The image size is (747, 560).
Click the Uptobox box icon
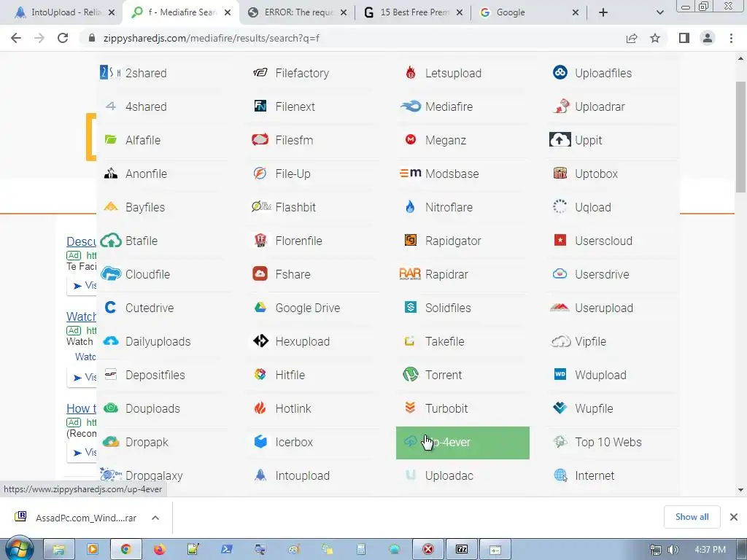[560, 174]
